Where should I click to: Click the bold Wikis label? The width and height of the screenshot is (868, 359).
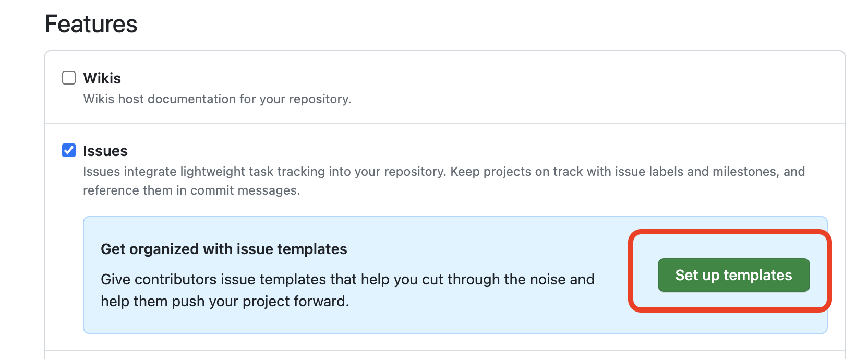click(x=102, y=78)
